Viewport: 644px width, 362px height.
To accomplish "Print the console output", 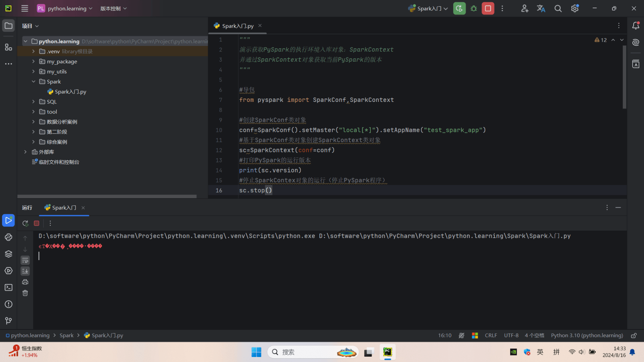I will [25, 282].
